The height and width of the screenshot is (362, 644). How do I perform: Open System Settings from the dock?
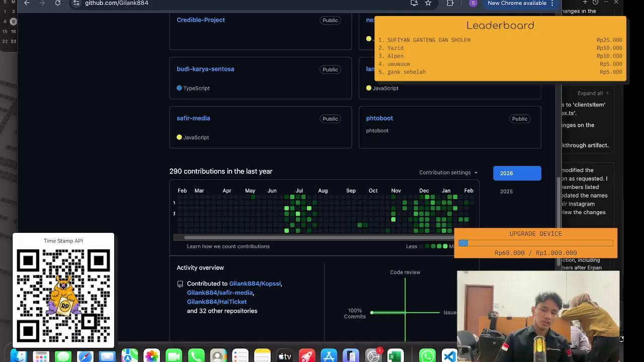pyautogui.click(x=373, y=356)
